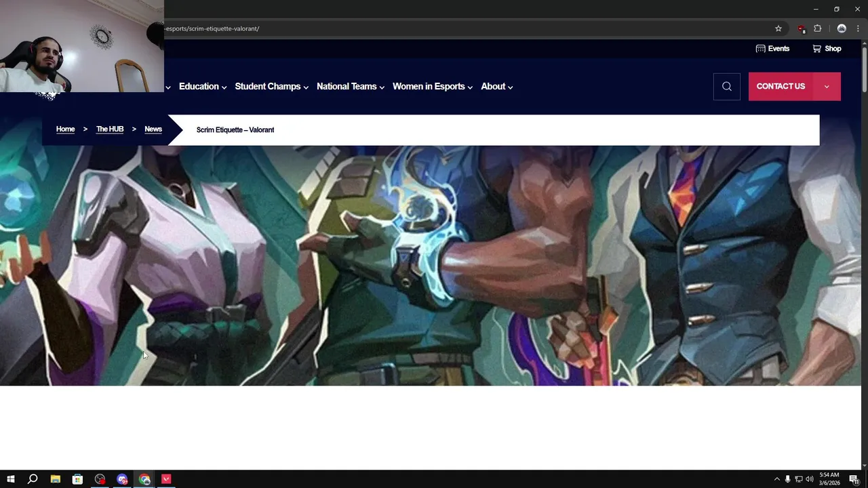The width and height of the screenshot is (868, 488).
Task: Open the OBS Studio taskbar icon
Action: [x=100, y=479]
